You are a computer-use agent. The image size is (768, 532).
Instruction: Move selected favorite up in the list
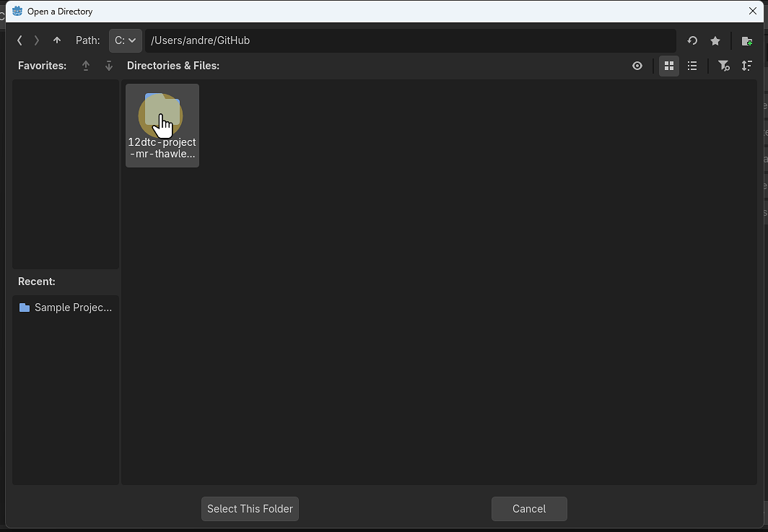click(85, 66)
